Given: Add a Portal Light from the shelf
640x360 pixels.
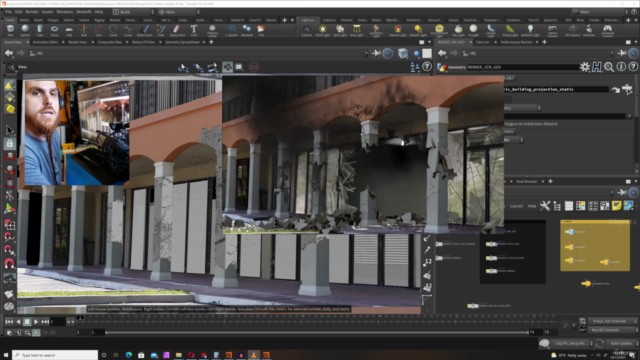Looking at the screenshot, I should pyautogui.click(x=510, y=30).
